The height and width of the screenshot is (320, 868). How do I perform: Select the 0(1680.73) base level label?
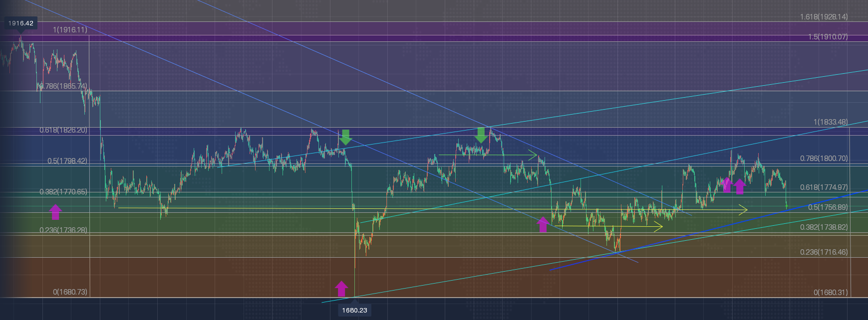click(70, 292)
